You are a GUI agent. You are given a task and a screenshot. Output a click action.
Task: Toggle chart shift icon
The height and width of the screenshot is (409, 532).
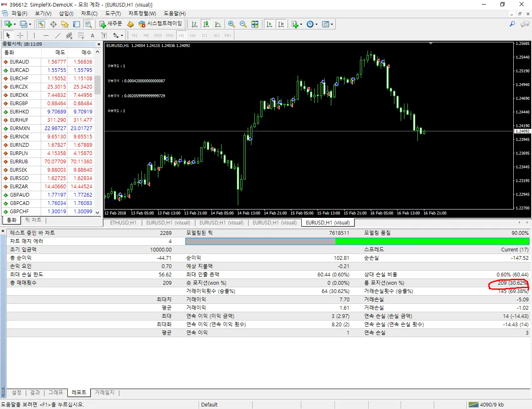[x=281, y=24]
